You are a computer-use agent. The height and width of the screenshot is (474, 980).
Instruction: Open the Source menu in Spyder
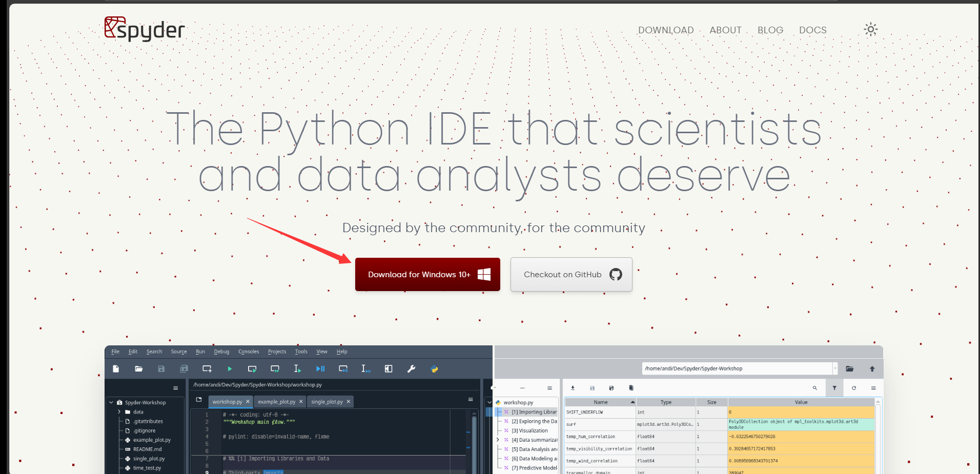(x=179, y=352)
